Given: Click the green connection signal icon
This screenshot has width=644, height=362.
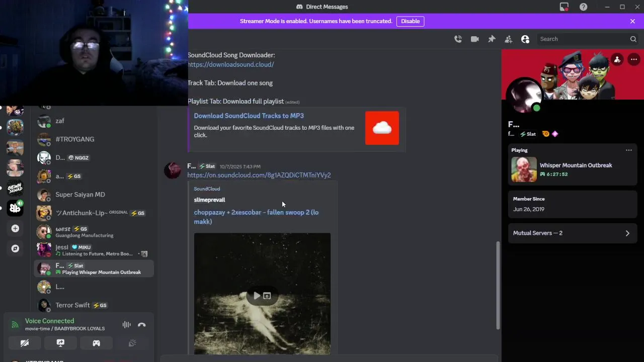Looking at the screenshot, I should click(x=15, y=325).
